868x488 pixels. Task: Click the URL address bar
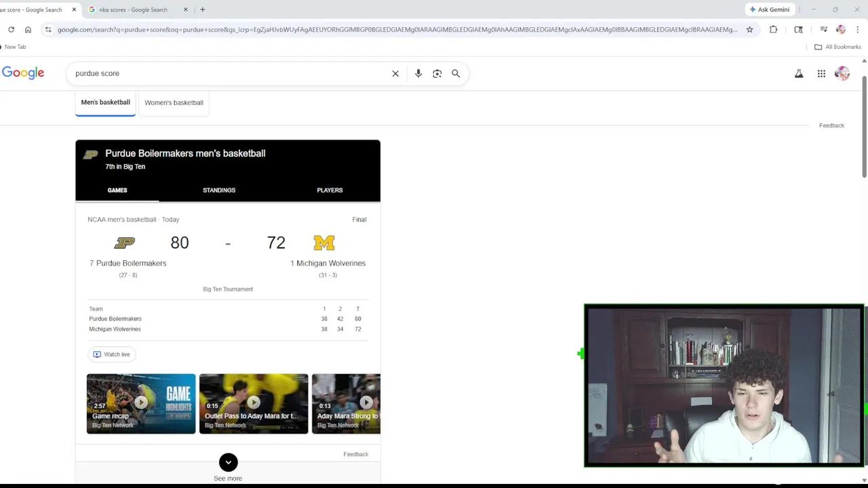click(397, 29)
